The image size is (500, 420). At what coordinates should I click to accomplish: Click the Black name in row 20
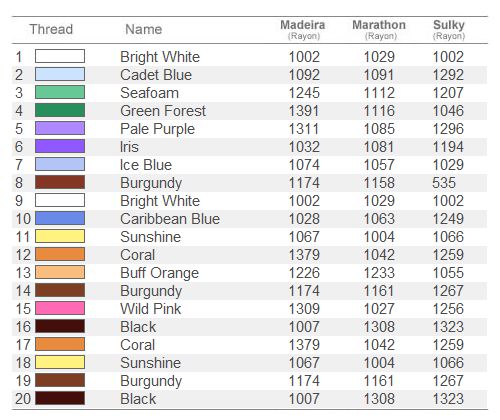coord(138,399)
